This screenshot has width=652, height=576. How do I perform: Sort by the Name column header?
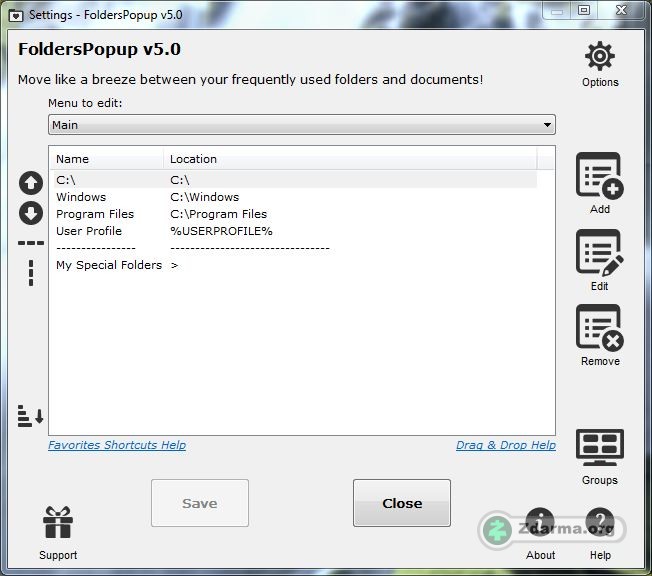click(x=107, y=159)
